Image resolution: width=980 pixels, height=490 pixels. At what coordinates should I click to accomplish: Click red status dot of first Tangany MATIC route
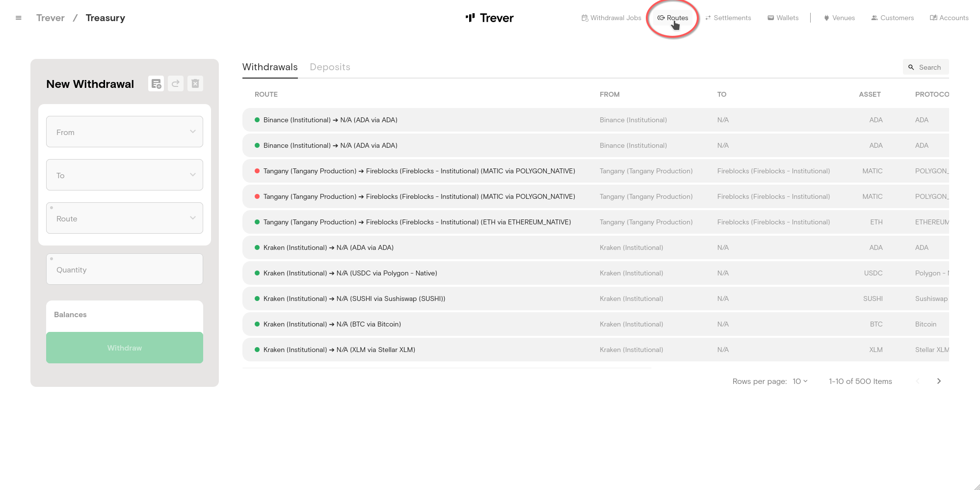pyautogui.click(x=257, y=171)
